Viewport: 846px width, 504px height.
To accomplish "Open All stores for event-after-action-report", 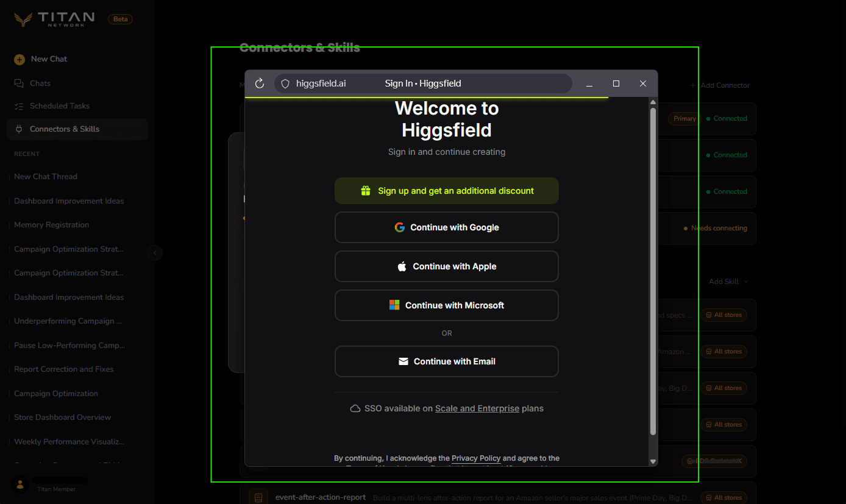I will pyautogui.click(x=723, y=497).
